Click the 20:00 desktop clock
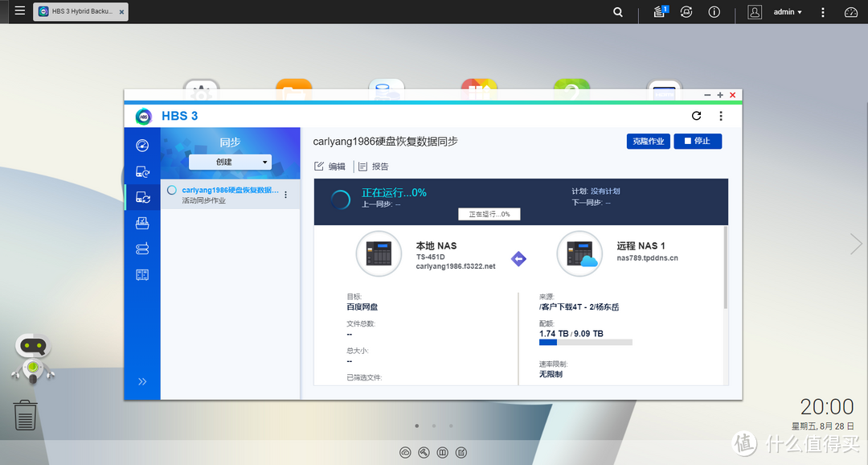The width and height of the screenshot is (868, 465). tap(827, 407)
